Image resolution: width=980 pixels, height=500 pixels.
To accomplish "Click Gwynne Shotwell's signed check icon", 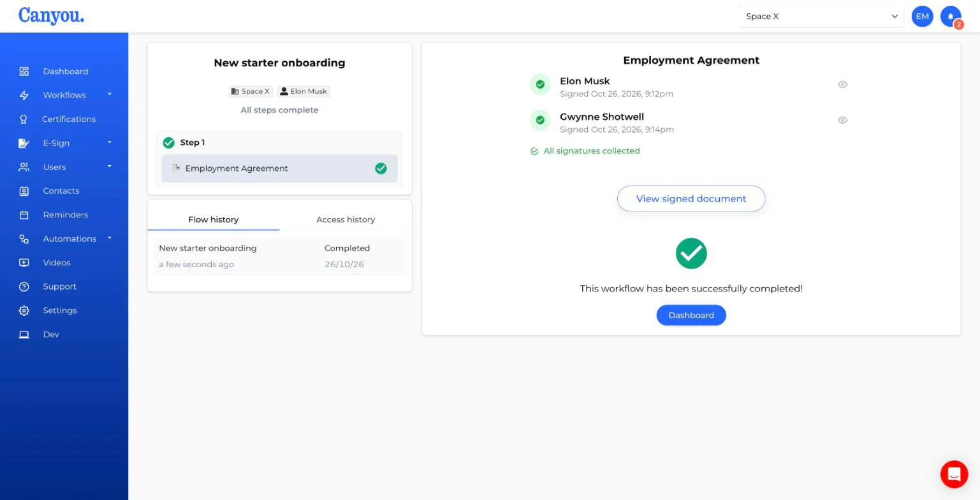I will click(x=540, y=120).
